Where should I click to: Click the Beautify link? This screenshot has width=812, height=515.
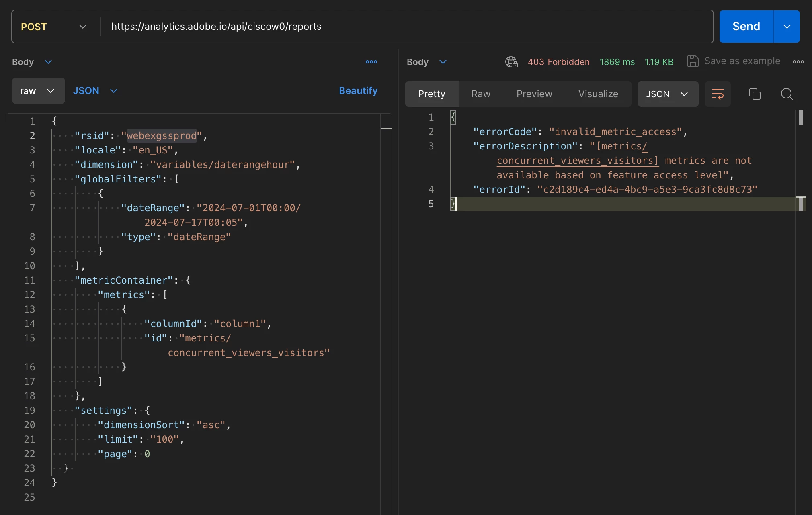tap(358, 91)
